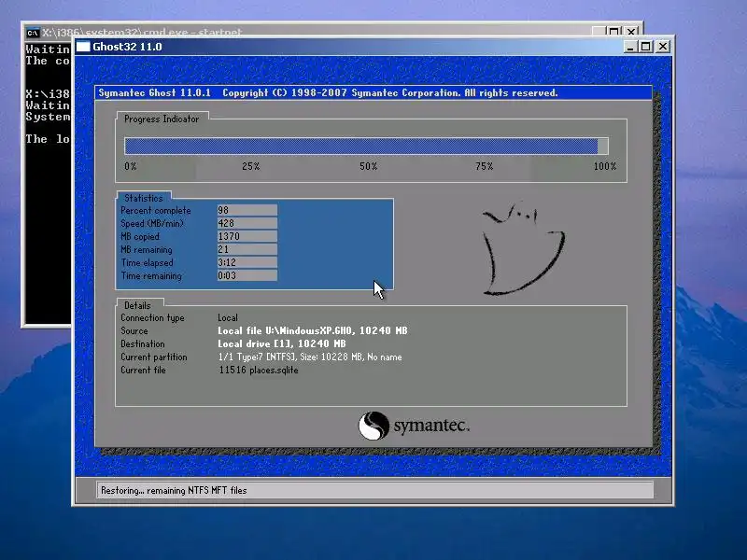Click the Ghost32 11.0 title text
747x560 pixels.
(x=127, y=47)
